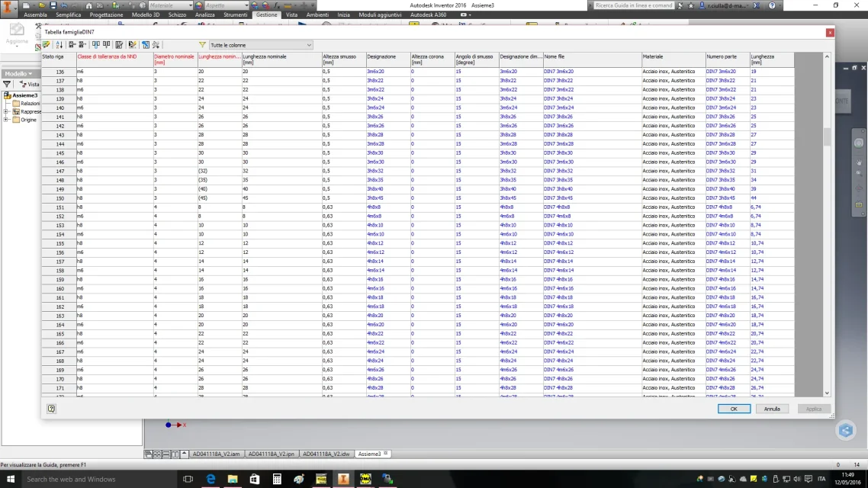The width and height of the screenshot is (868, 488).
Task: Switch to AD041118A_V2.idw document tab
Action: pos(326,454)
